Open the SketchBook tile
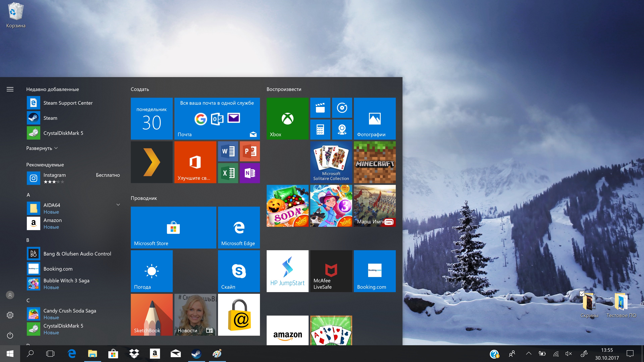Image resolution: width=644 pixels, height=362 pixels. click(151, 315)
